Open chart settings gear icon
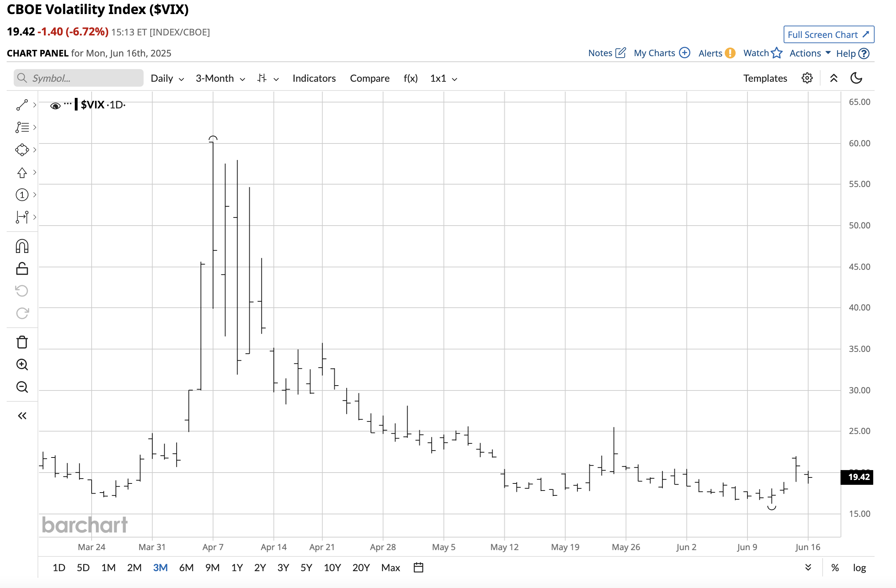This screenshot has height=588, width=896. point(807,78)
